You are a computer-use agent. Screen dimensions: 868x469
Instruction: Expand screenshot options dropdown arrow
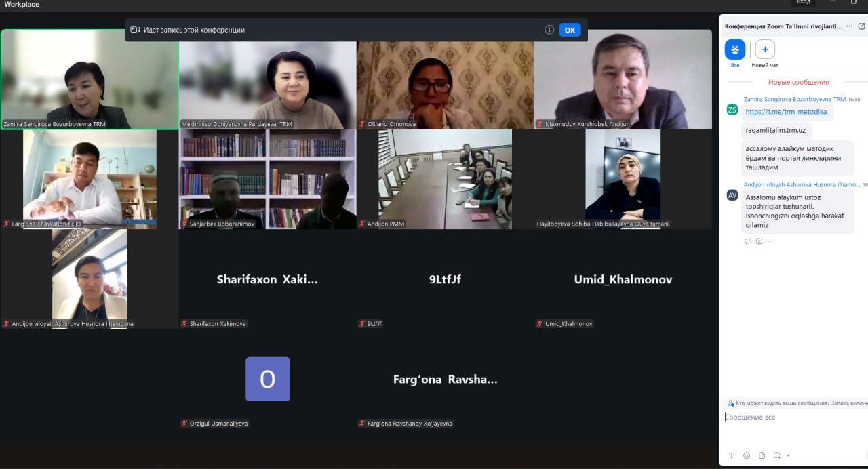point(788,456)
